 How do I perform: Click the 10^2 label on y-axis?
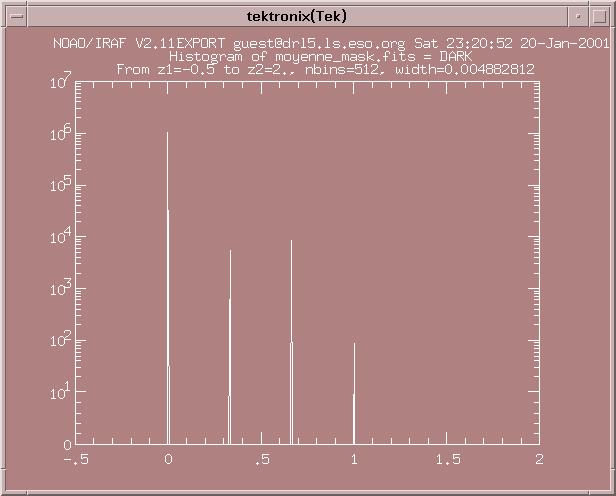[59, 341]
